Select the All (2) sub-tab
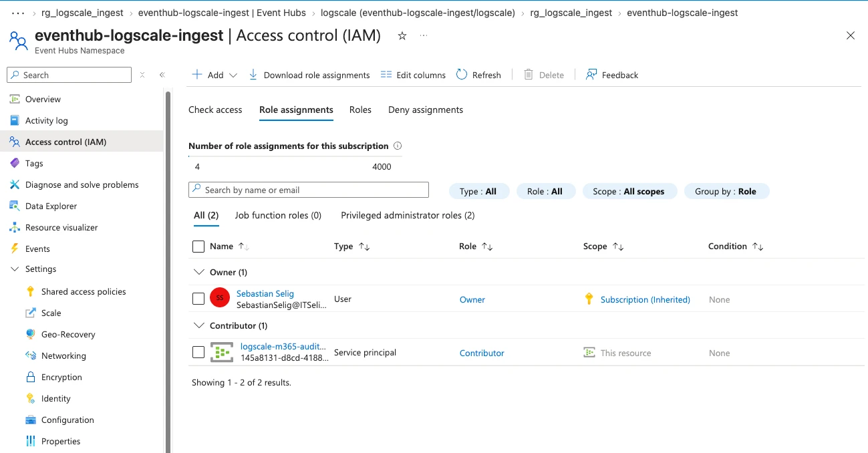The height and width of the screenshot is (453, 868). [x=206, y=215]
